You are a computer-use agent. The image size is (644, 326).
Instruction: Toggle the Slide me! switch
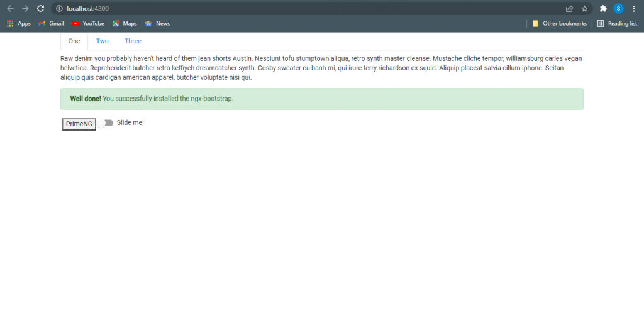[x=106, y=123]
